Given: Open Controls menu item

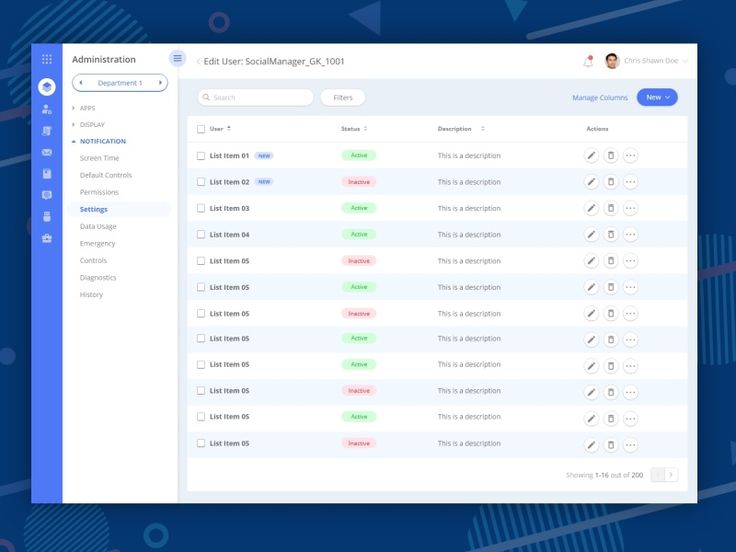Looking at the screenshot, I should click(93, 260).
